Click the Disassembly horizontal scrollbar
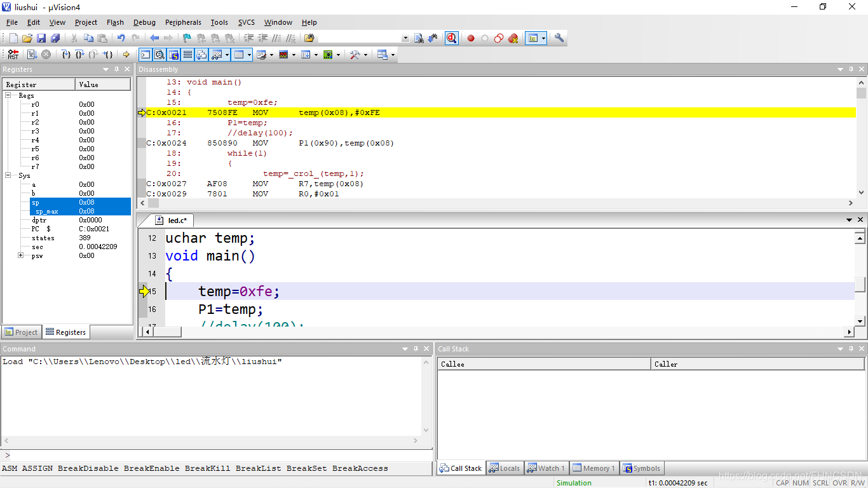This screenshot has width=868, height=488. (497, 203)
